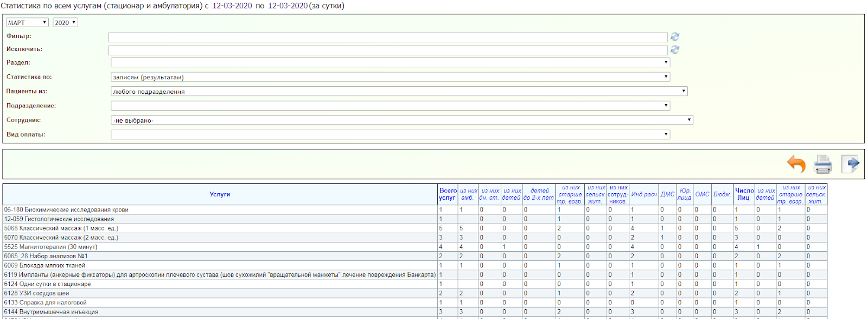The image size is (868, 319).
Task: Click into the Фильтр text field
Action: point(387,37)
